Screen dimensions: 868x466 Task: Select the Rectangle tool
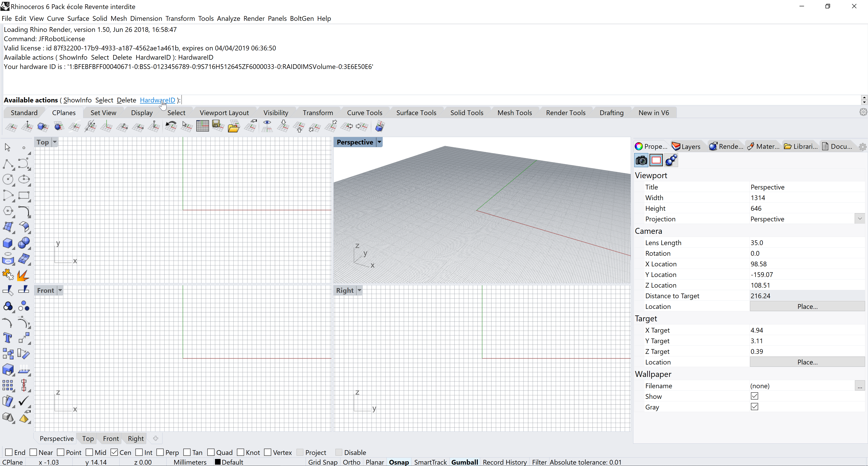pyautogui.click(x=24, y=195)
